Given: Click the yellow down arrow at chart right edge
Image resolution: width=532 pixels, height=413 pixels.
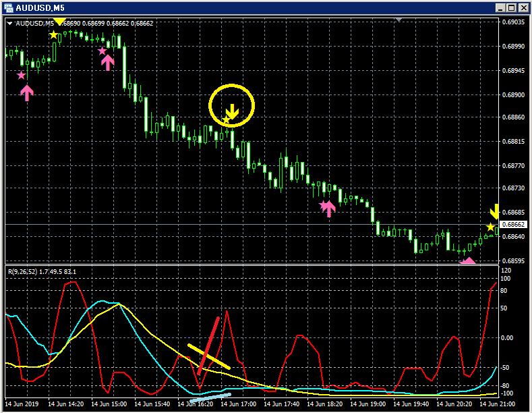Looking at the screenshot, I should [x=494, y=212].
